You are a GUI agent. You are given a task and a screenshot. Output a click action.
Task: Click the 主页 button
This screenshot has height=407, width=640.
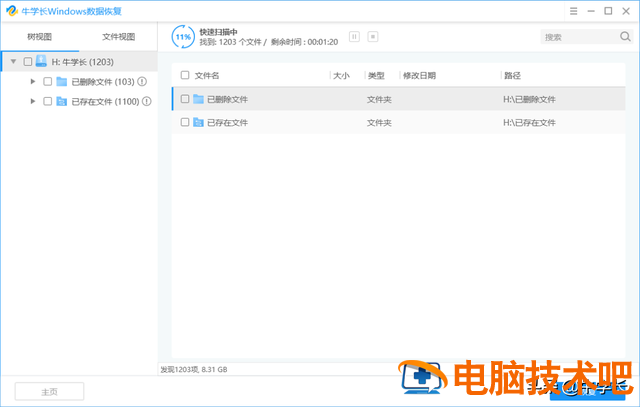click(49, 391)
